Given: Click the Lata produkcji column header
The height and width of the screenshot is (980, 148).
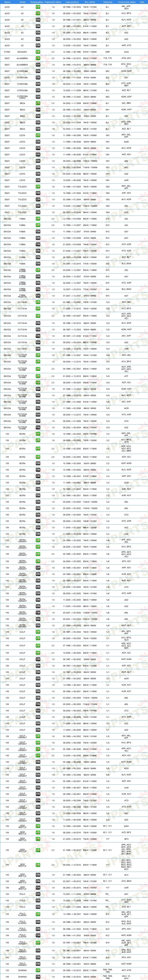Looking at the screenshot, I should 72,2.
